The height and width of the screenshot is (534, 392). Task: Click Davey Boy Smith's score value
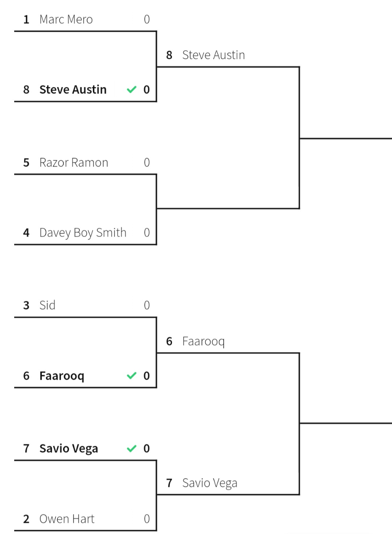147,233
